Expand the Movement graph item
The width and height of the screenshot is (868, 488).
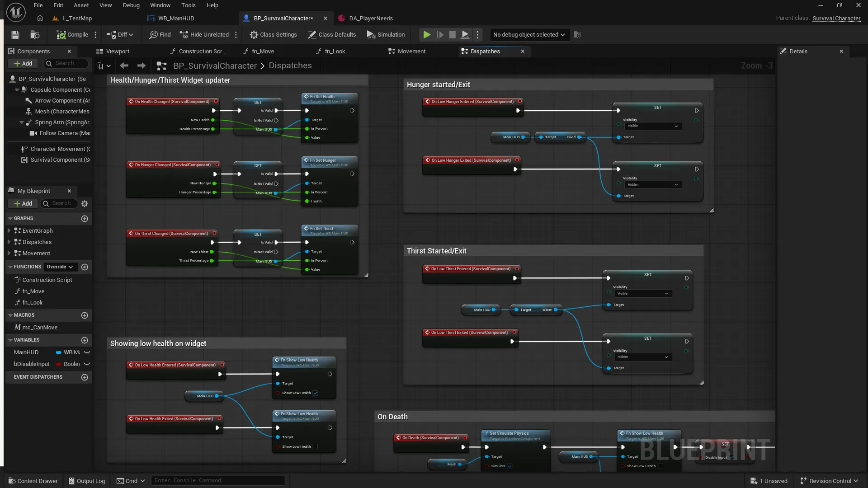(x=9, y=253)
